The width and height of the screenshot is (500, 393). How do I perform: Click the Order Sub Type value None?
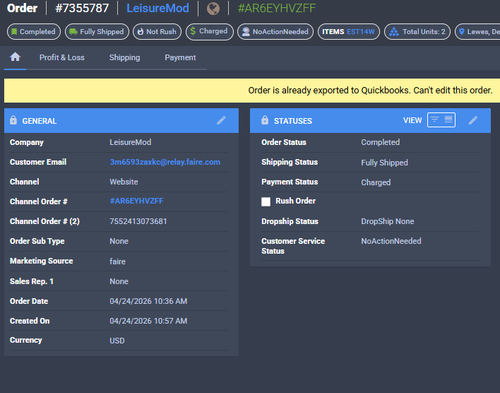pos(119,241)
